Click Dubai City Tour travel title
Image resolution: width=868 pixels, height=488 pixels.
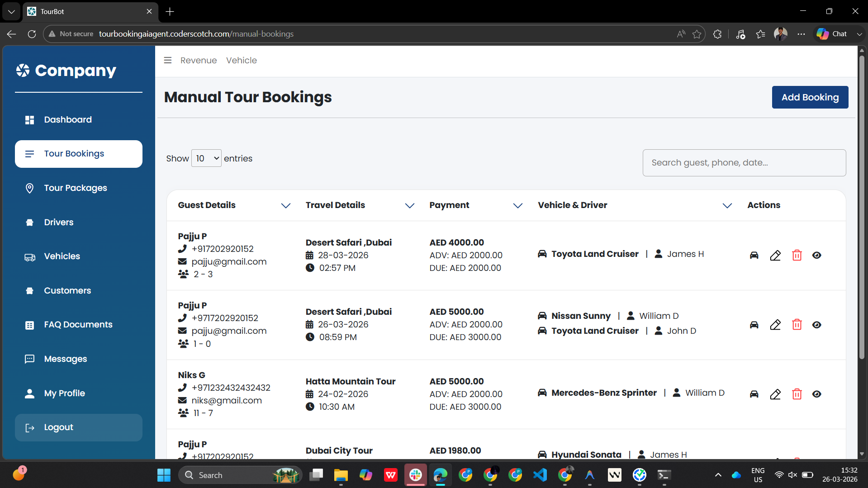[x=339, y=450]
